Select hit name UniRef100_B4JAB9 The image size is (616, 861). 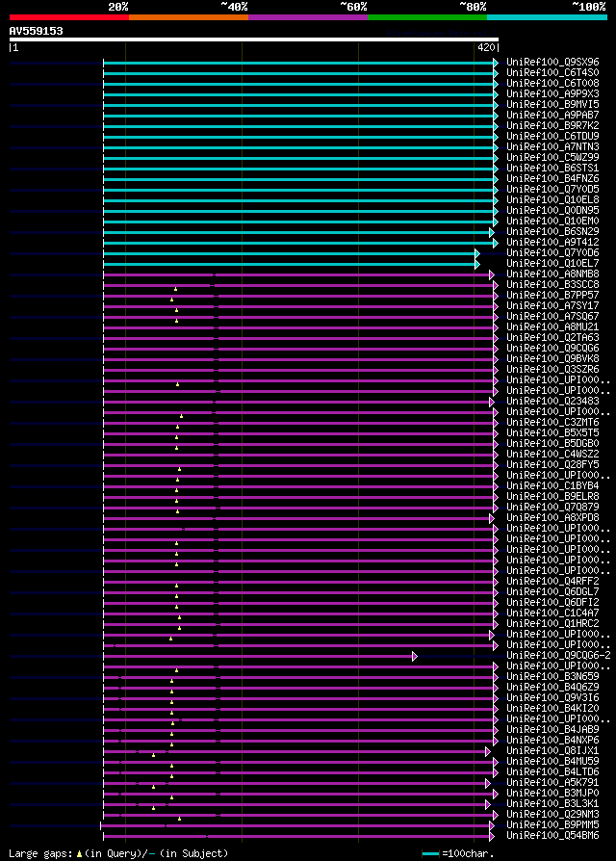pyautogui.click(x=552, y=730)
